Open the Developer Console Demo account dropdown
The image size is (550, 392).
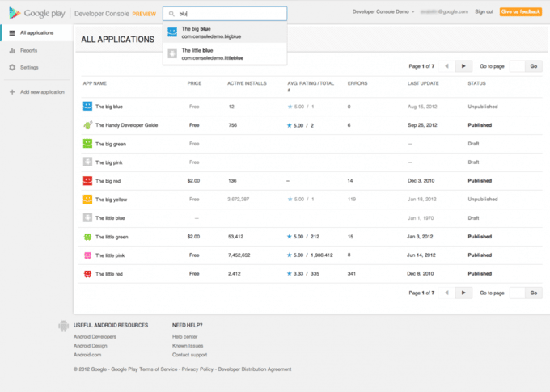point(383,11)
